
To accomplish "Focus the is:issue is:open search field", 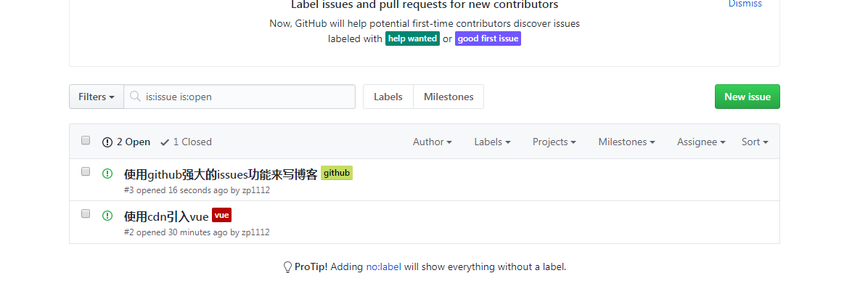I will [x=239, y=97].
